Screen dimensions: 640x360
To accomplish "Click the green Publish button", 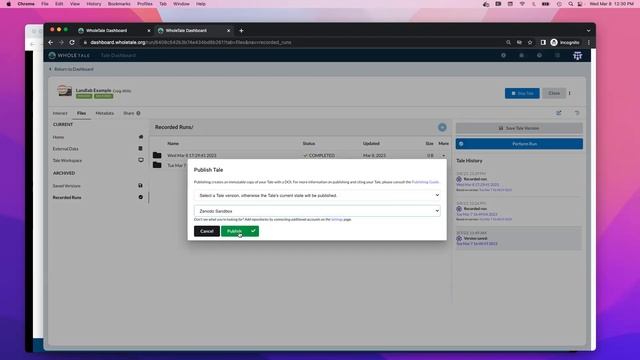I will coord(240,231).
